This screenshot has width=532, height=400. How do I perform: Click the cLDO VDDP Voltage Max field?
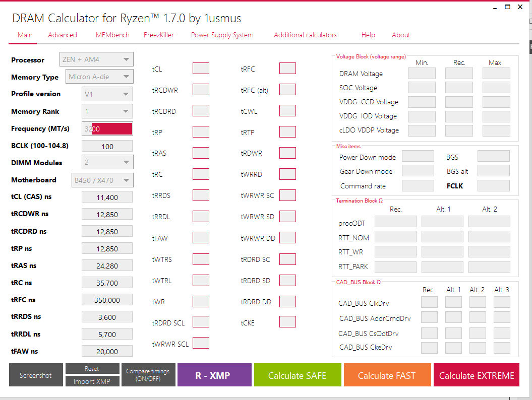pyautogui.click(x=496, y=130)
